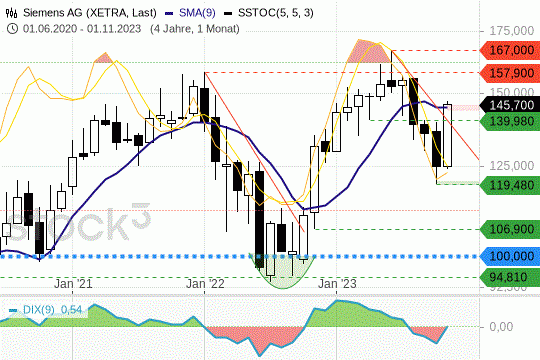The width and height of the screenshot is (540, 360).
Task: Click the green 94,810 support price tag
Action: pyautogui.click(x=510, y=277)
